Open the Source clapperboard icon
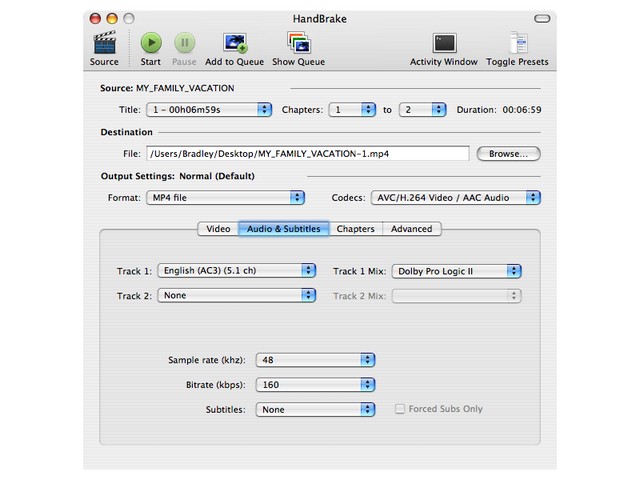Image resolution: width=640 pixels, height=480 pixels. (x=104, y=42)
